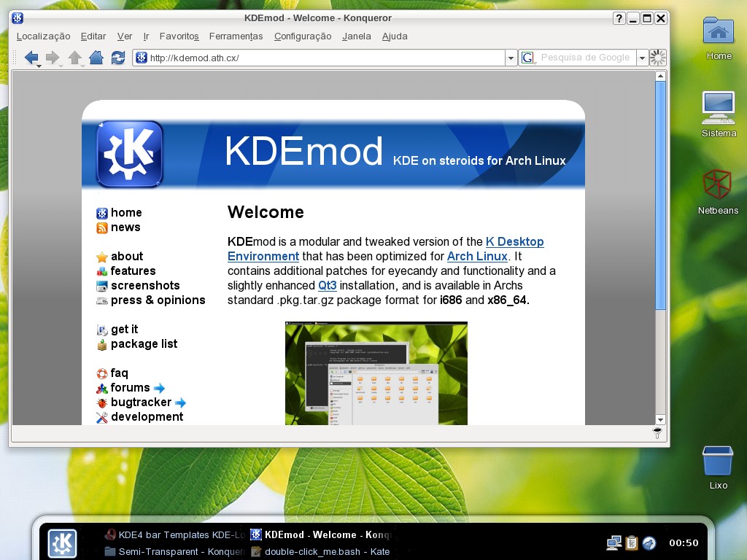Expand the search bar dropdown arrow

642,58
